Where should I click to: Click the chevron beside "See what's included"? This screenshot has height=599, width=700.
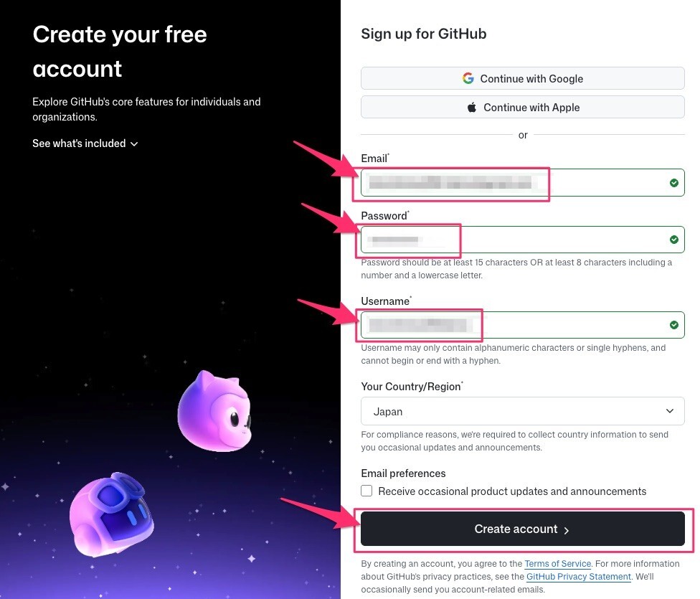point(133,143)
